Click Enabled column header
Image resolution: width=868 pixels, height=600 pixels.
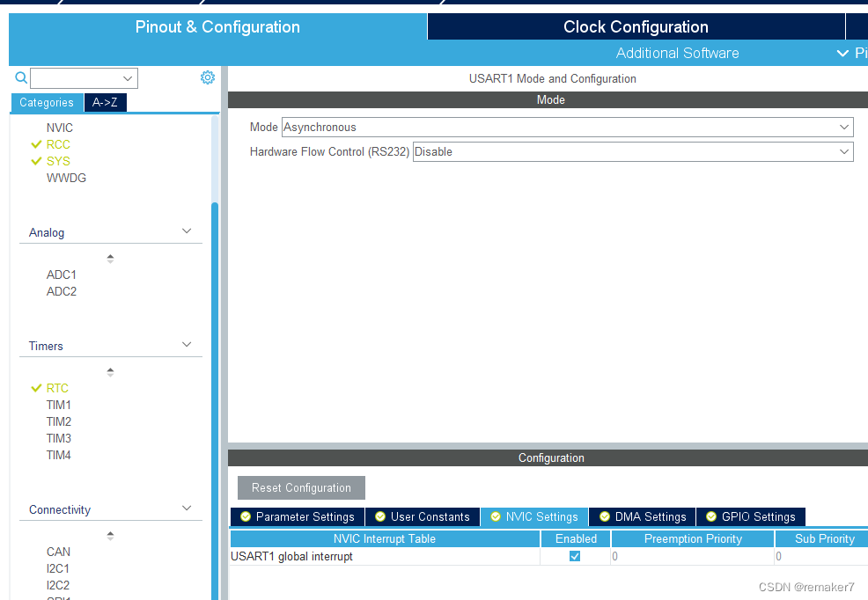click(x=576, y=538)
